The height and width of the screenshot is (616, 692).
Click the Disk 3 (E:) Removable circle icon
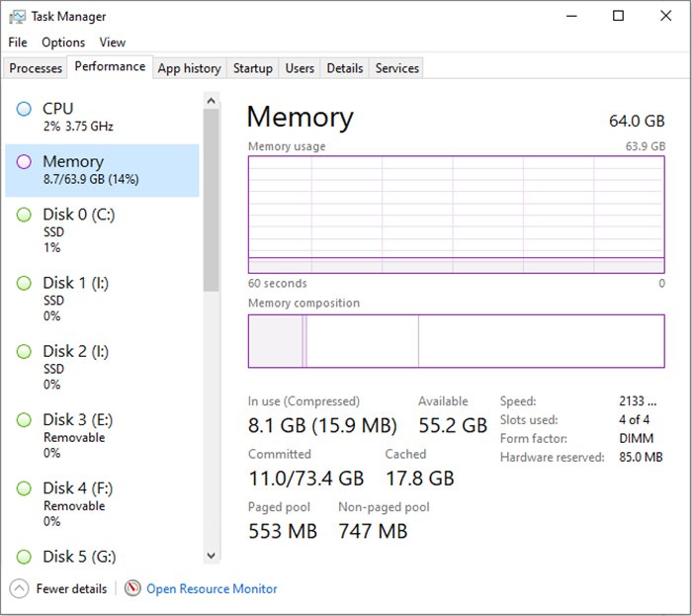pyautogui.click(x=24, y=420)
